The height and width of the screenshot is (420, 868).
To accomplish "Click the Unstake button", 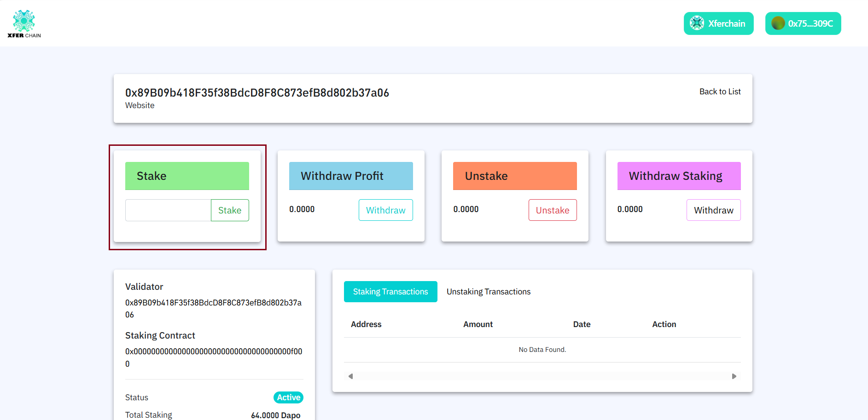I will pos(552,210).
